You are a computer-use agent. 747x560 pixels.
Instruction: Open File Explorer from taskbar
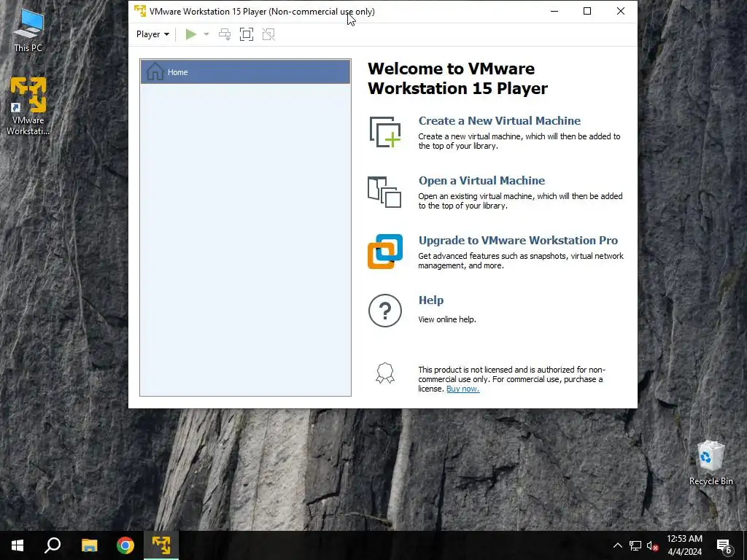89,545
